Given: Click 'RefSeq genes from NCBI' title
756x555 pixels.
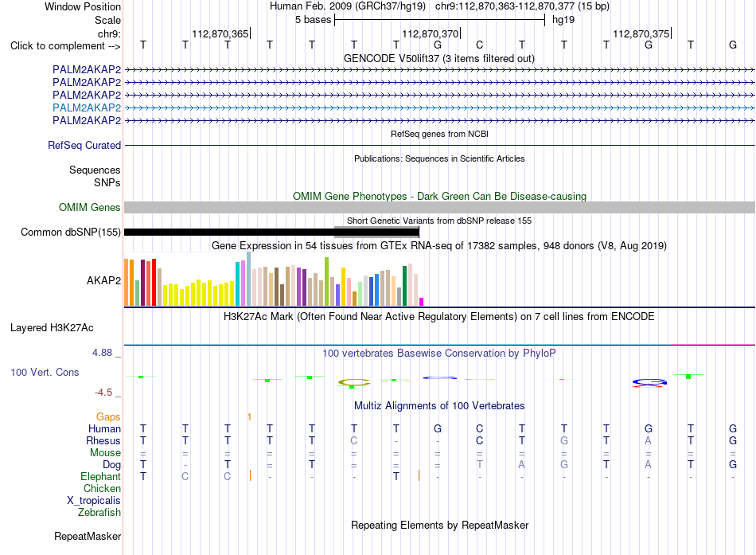Looking at the screenshot, I should coord(439,134).
